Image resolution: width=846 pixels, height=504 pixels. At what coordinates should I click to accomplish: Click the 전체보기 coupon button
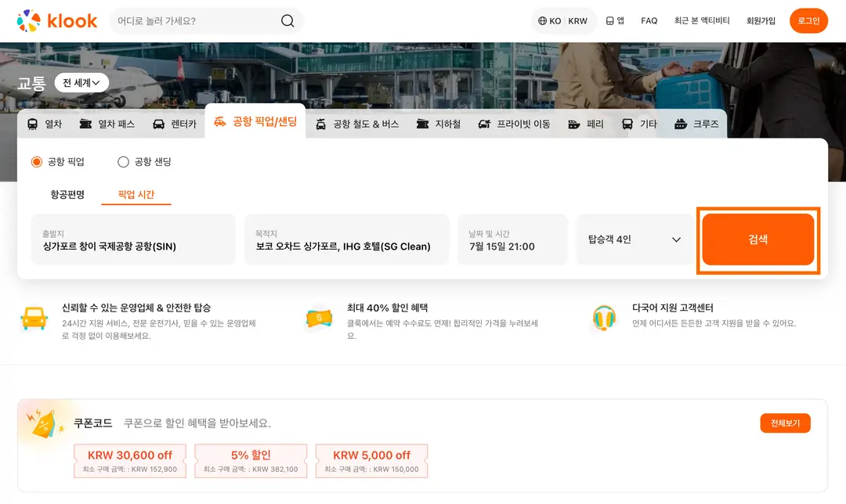pyautogui.click(x=785, y=423)
